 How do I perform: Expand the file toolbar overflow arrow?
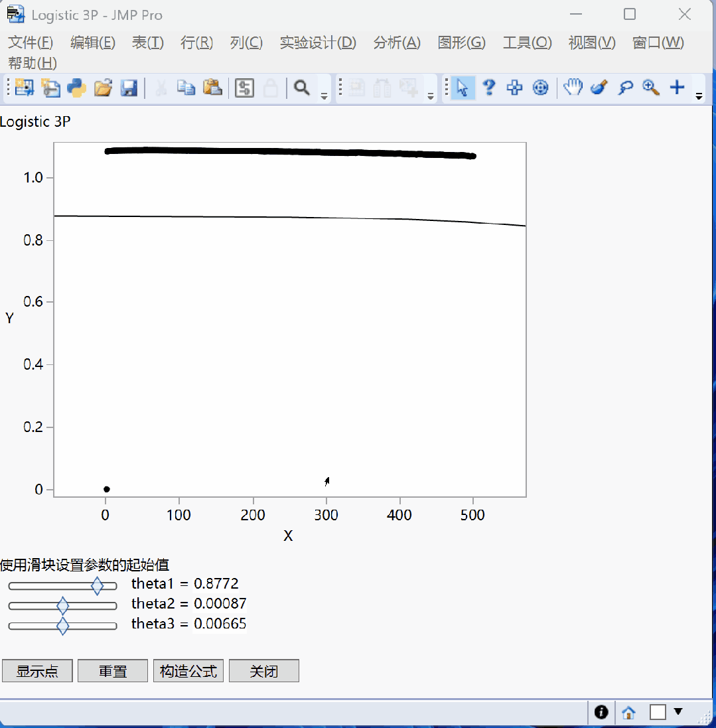pos(324,96)
